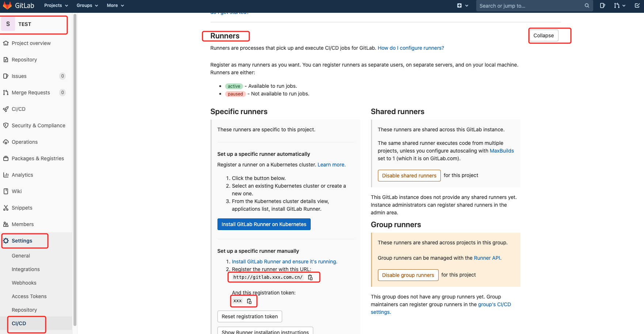This screenshot has width=644, height=334.
Task: Collapse the Runners section
Action: click(543, 35)
